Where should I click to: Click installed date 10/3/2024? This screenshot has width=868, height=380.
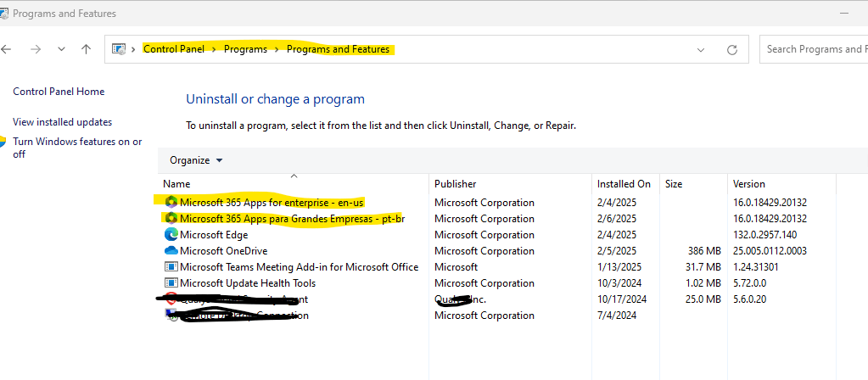[x=619, y=282]
